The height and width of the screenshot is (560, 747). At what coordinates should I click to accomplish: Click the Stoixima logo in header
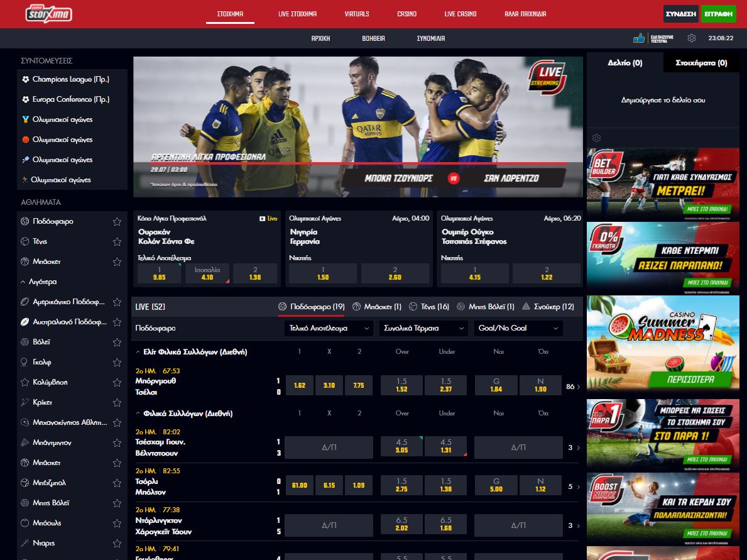[48, 14]
